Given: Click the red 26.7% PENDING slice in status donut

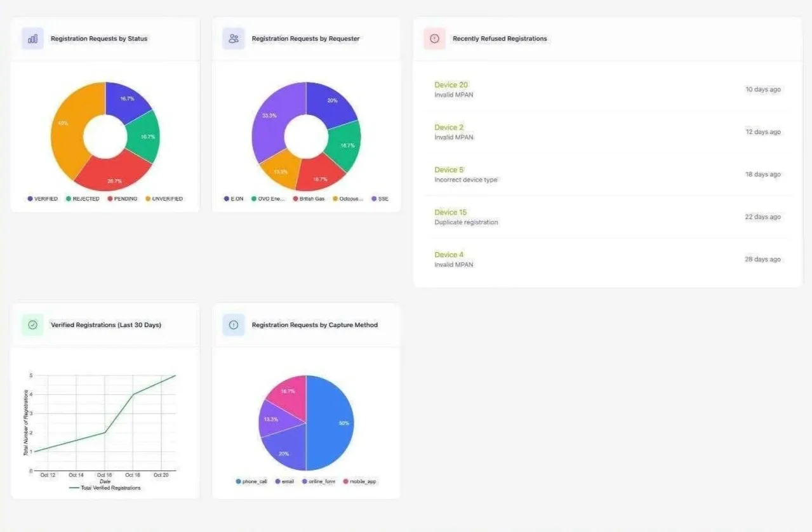Looking at the screenshot, I should [x=113, y=175].
